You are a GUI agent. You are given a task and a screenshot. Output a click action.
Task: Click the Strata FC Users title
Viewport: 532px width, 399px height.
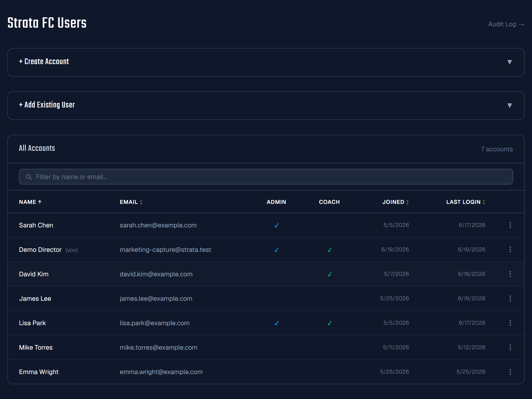[47, 23]
